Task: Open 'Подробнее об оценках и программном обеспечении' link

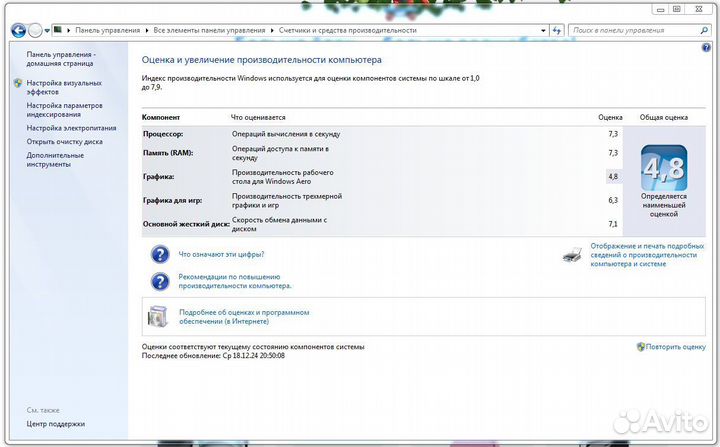Action: (244, 317)
